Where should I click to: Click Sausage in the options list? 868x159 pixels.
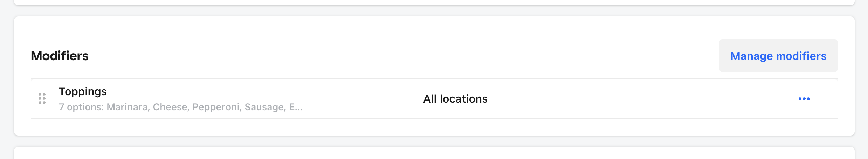[265, 107]
